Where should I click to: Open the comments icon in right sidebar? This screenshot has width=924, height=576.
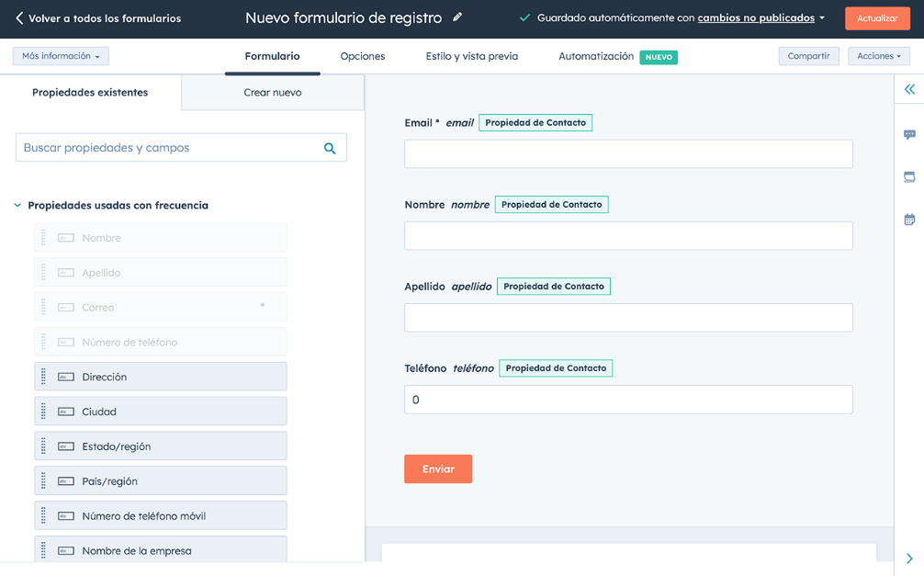909,134
